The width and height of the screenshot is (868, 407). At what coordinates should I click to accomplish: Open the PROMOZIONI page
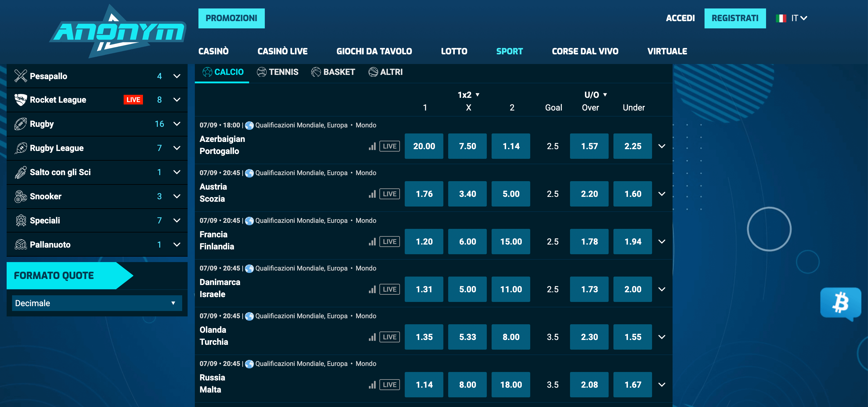click(232, 18)
